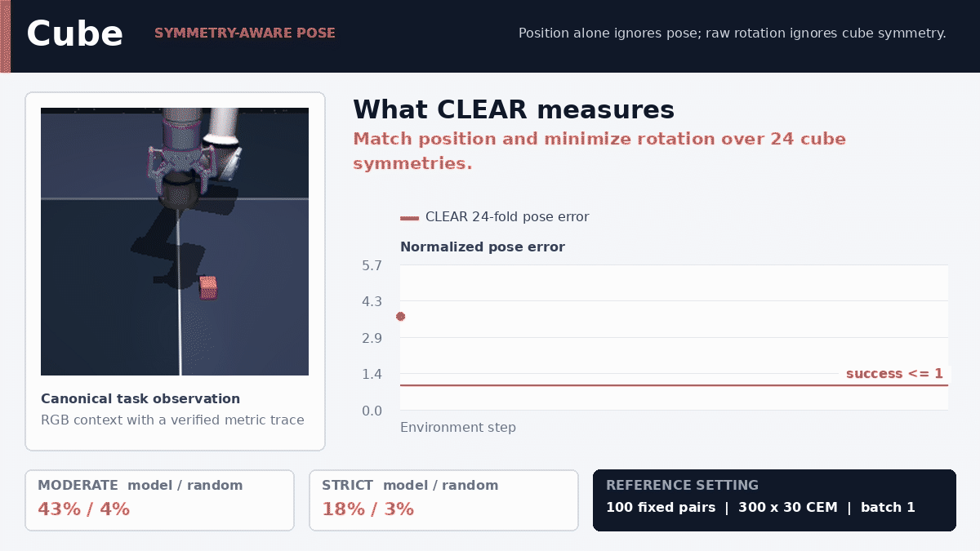Viewport: 980px width, 551px height.
Task: Click the robot arm observation image
Action: (175, 242)
